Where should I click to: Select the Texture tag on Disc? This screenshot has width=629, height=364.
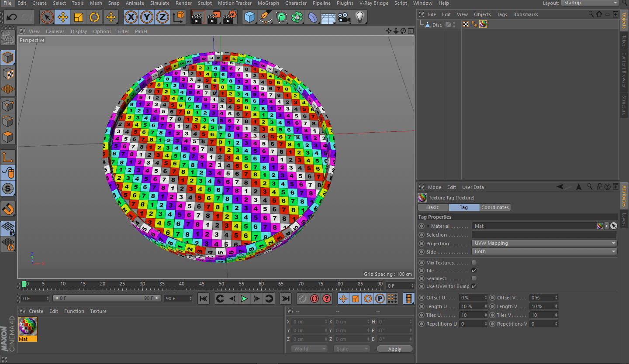(483, 24)
